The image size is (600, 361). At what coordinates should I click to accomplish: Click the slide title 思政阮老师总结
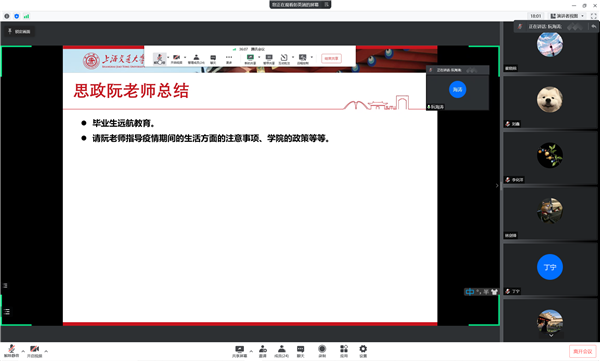[131, 91]
